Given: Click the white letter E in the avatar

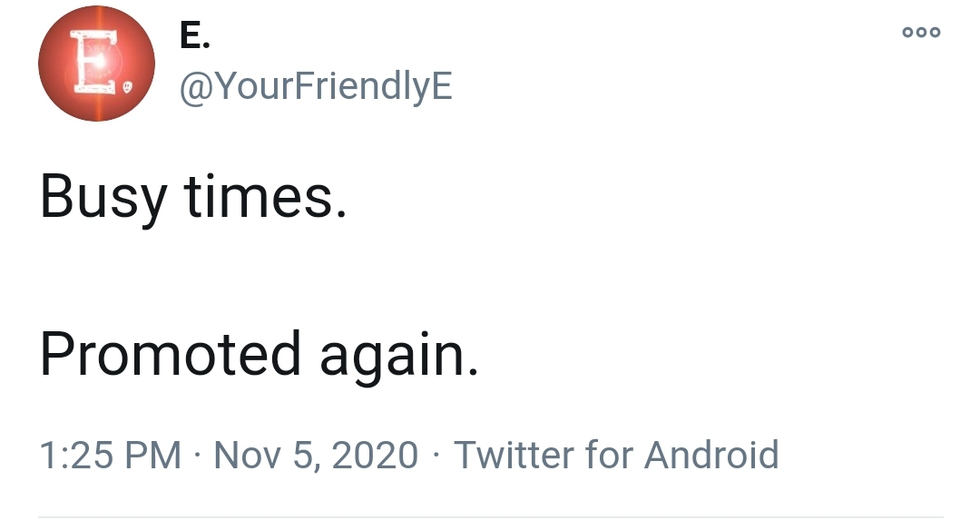Looking at the screenshot, I should tap(92, 62).
